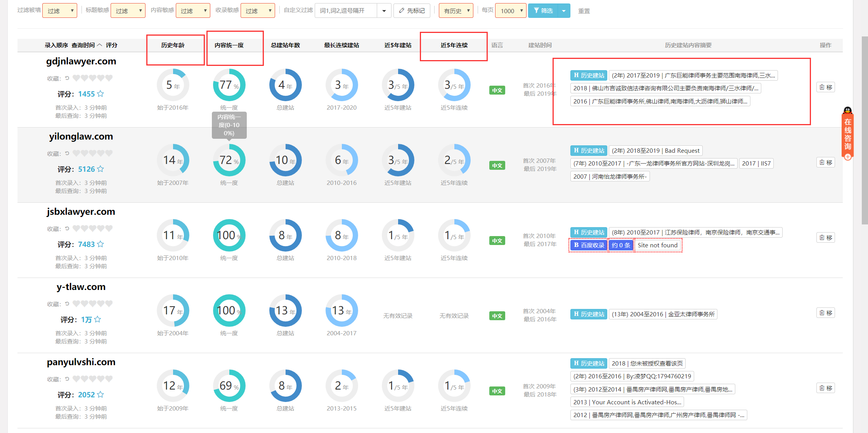868x433 pixels.
Task: Focus the custom filter words input field
Action: coord(346,11)
